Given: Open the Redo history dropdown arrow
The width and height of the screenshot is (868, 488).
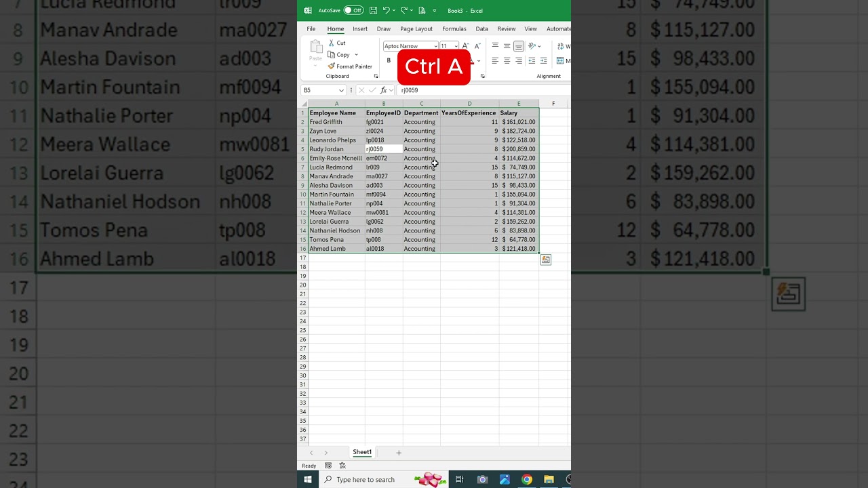Looking at the screenshot, I should point(412,11).
